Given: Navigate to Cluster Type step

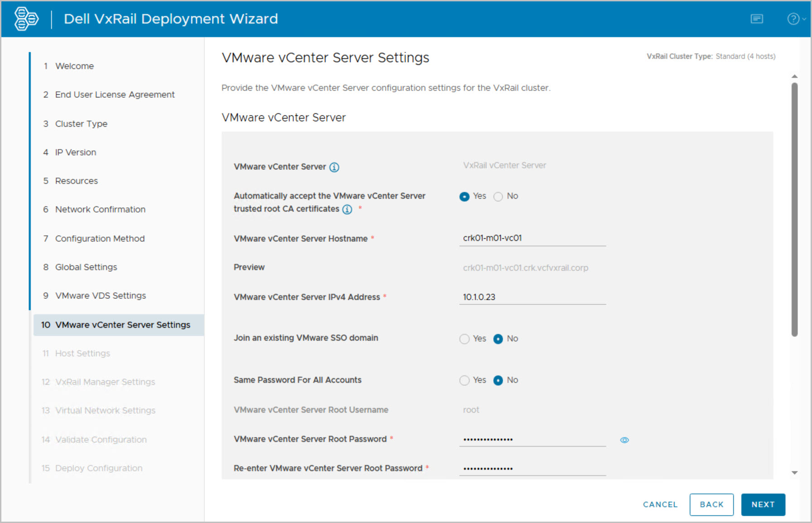Looking at the screenshot, I should tap(81, 124).
